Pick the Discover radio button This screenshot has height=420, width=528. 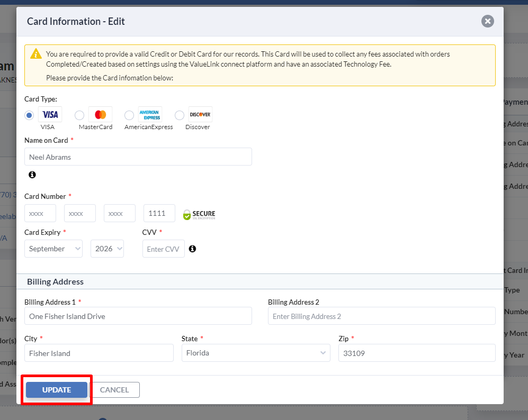click(180, 115)
